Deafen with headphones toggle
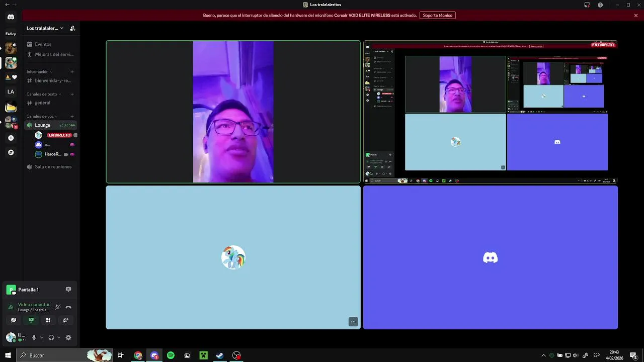 pos(51,337)
